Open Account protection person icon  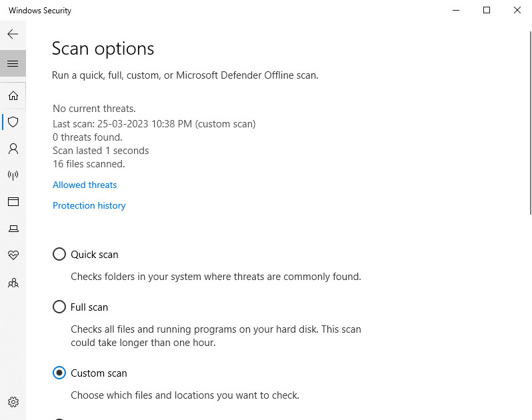13,149
